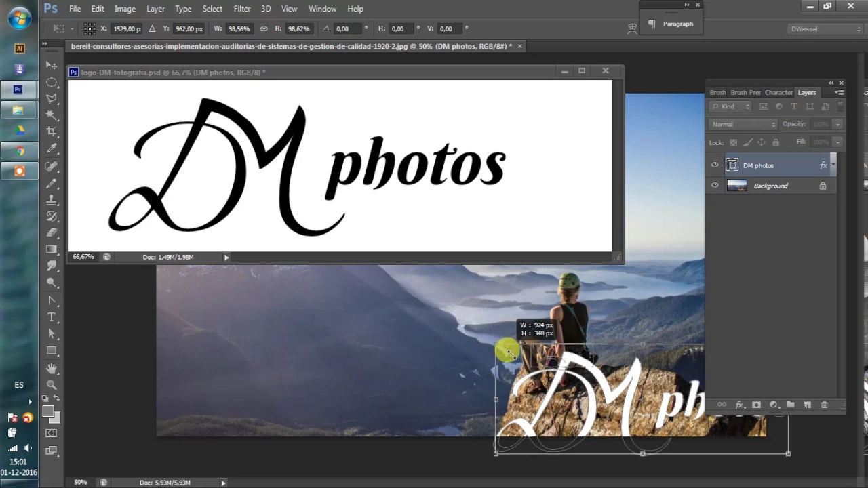Select the Dodge tool
868x488 pixels.
52,283
